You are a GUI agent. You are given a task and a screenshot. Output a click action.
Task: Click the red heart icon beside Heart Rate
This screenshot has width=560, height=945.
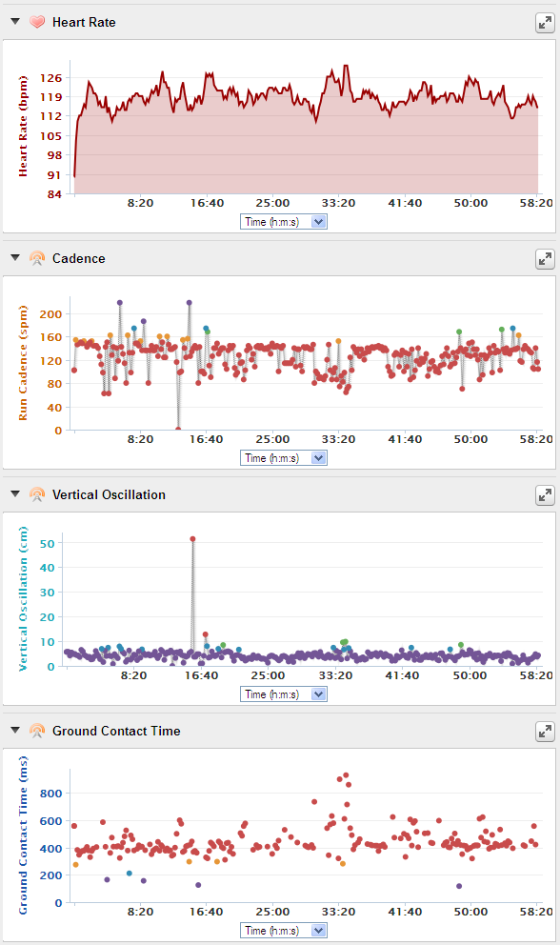[x=37, y=22]
